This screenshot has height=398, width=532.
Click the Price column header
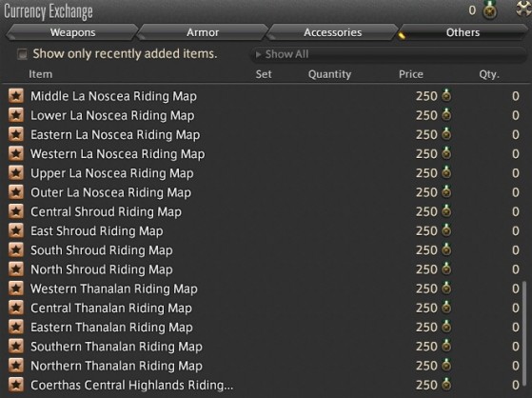(x=411, y=74)
